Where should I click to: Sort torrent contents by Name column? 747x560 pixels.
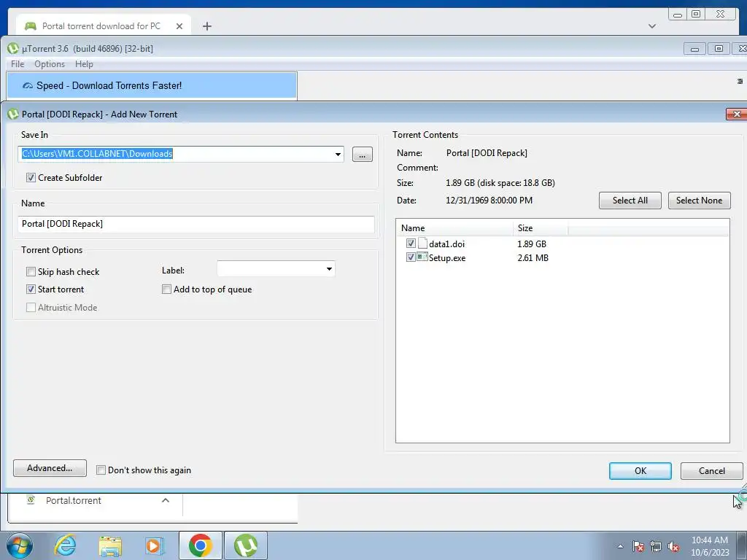pyautogui.click(x=454, y=228)
